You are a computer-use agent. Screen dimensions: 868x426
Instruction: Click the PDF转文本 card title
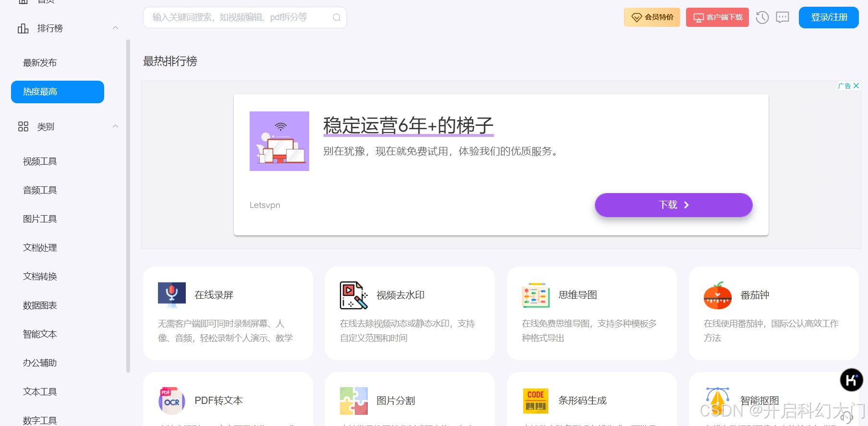218,401
